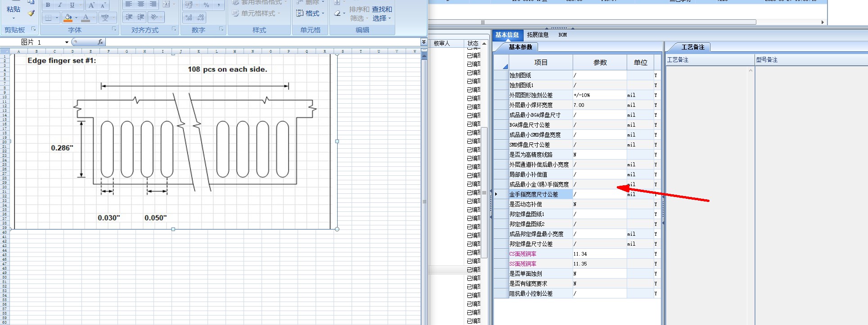Image resolution: width=868 pixels, height=325 pixels.
Task: Apply percent style to cells
Action: point(206,5)
